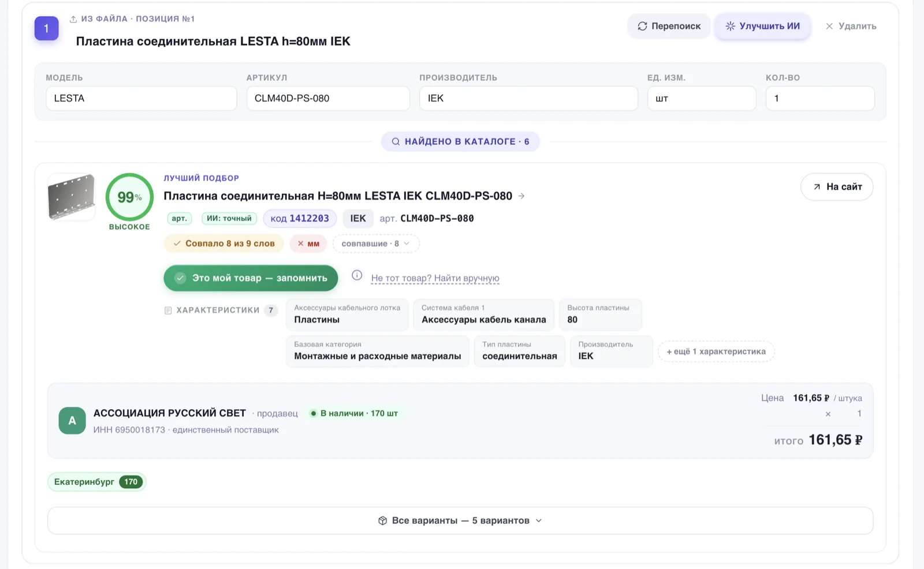Click the upload icon near ИЗ ФАЙЛА
This screenshot has height=569, width=924.
(73, 19)
